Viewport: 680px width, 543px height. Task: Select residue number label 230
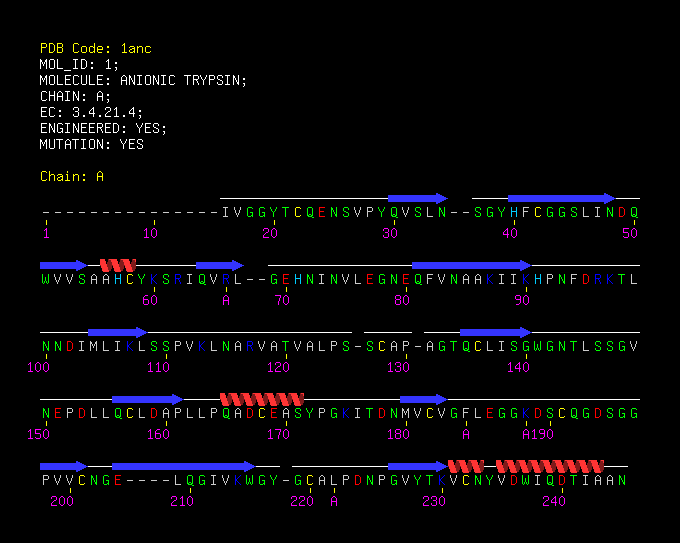tap(434, 501)
